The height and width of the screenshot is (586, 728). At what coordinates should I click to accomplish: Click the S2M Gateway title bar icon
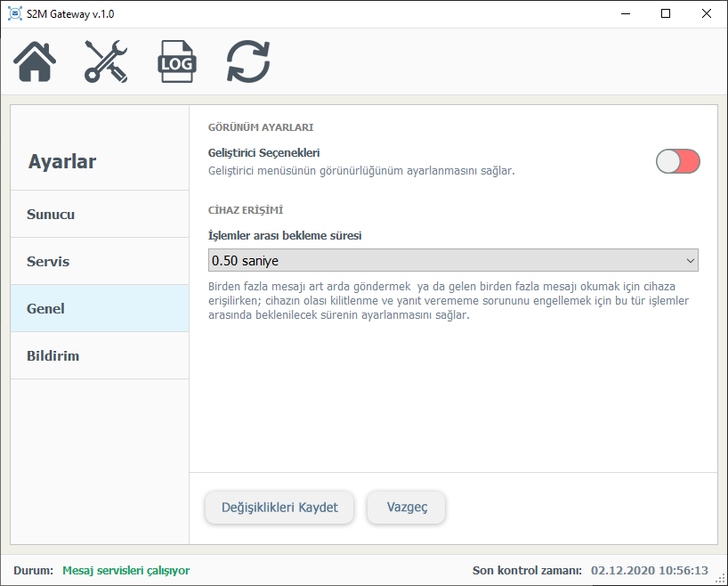click(15, 14)
